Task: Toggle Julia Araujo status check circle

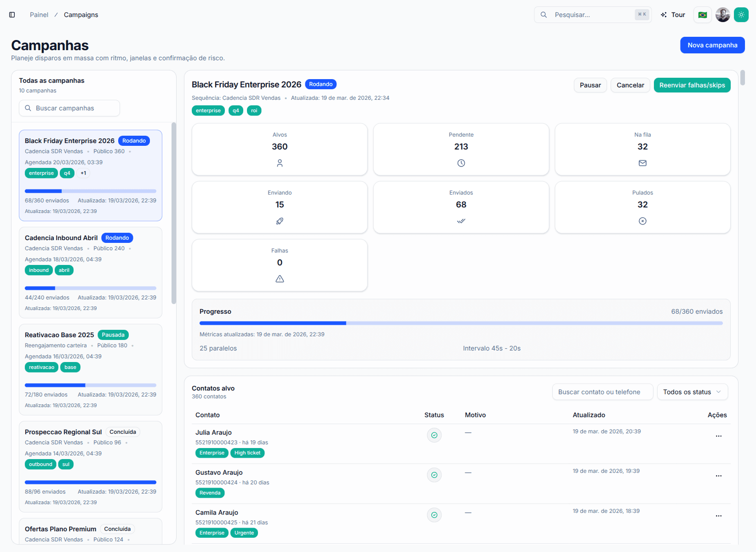Action: [x=434, y=435]
